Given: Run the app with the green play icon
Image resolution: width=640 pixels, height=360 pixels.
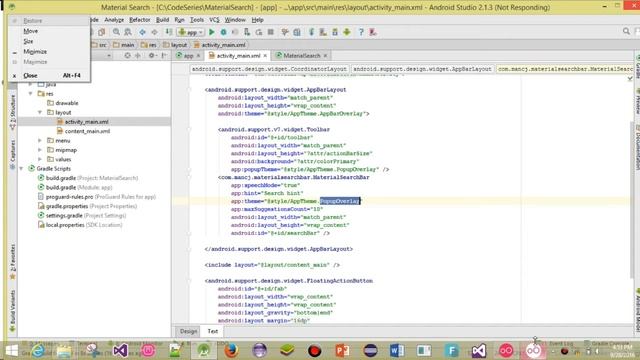Looking at the screenshot, I should 211,32.
